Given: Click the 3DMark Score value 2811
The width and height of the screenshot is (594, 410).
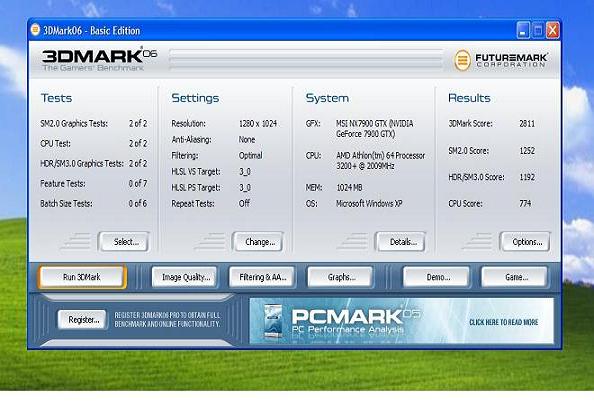Looking at the screenshot, I should point(527,124).
